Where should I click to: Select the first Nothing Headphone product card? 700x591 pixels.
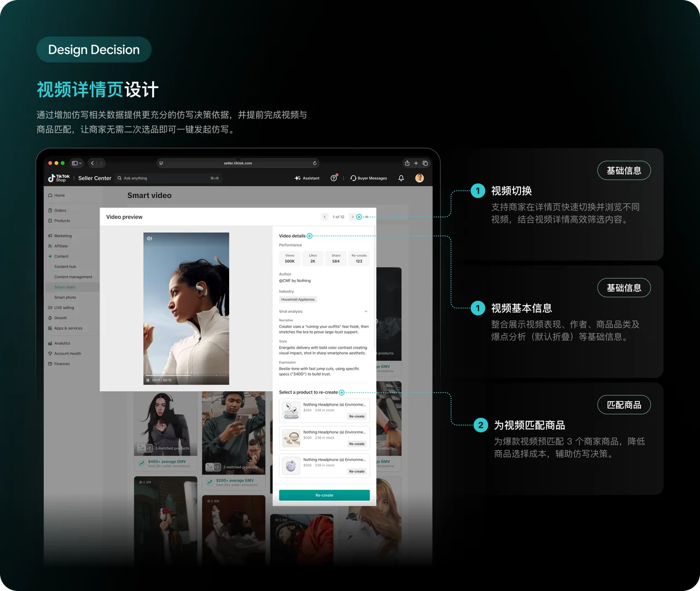pyautogui.click(x=324, y=411)
